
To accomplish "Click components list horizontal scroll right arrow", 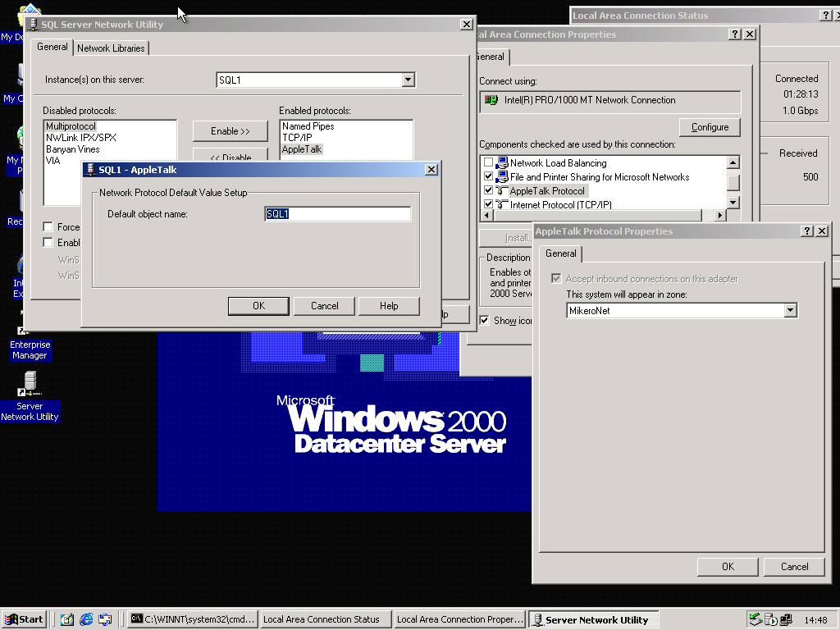I will tap(720, 215).
